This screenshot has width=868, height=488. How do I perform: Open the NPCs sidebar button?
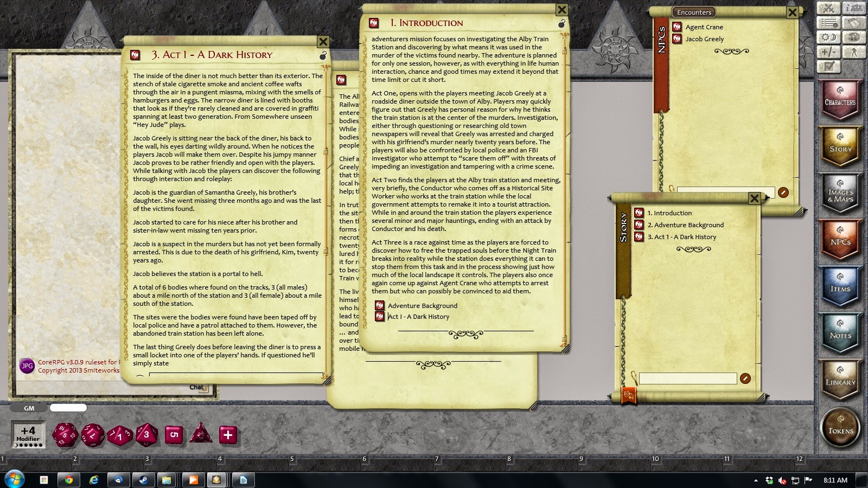[x=840, y=239]
